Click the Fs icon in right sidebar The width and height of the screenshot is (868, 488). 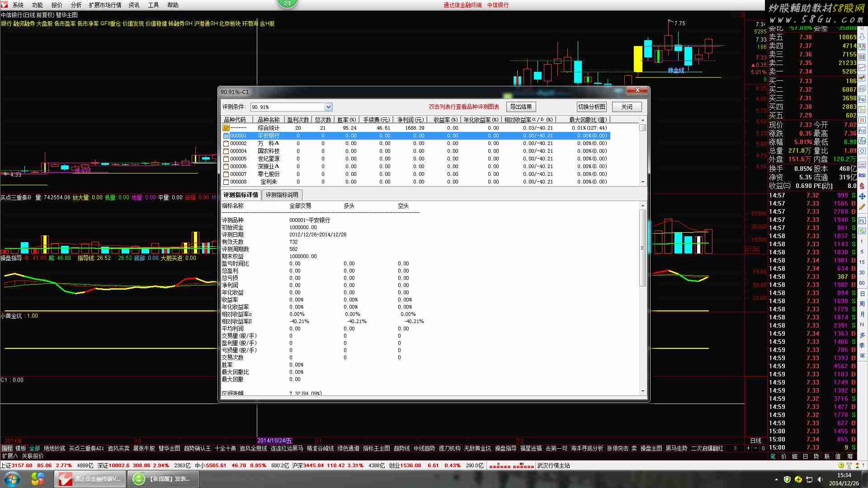point(862,221)
